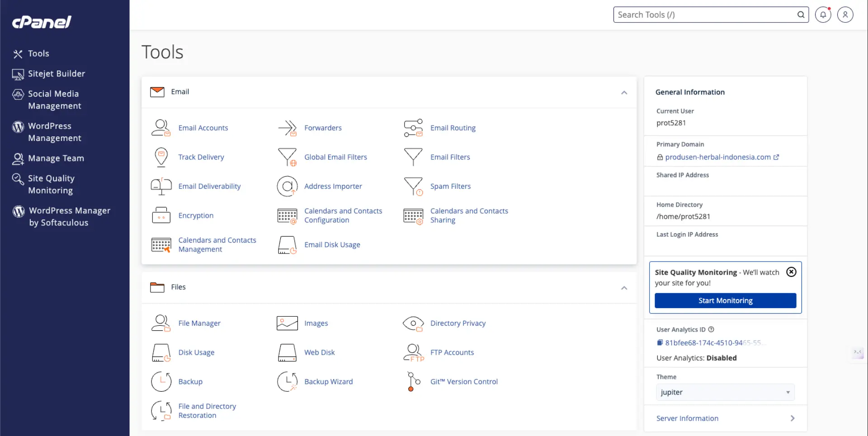Image resolution: width=868 pixels, height=436 pixels.
Task: Click the Forwarders arrow icon
Action: coord(287,128)
